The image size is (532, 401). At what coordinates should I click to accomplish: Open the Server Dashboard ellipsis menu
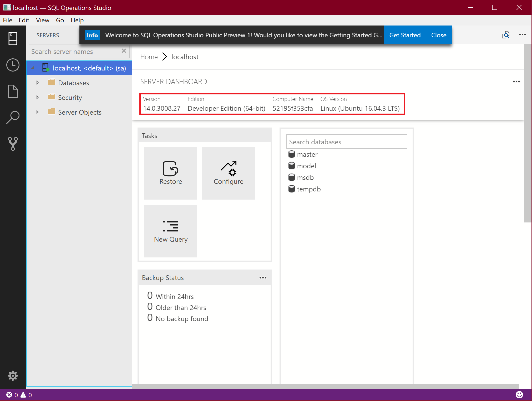coord(516,82)
